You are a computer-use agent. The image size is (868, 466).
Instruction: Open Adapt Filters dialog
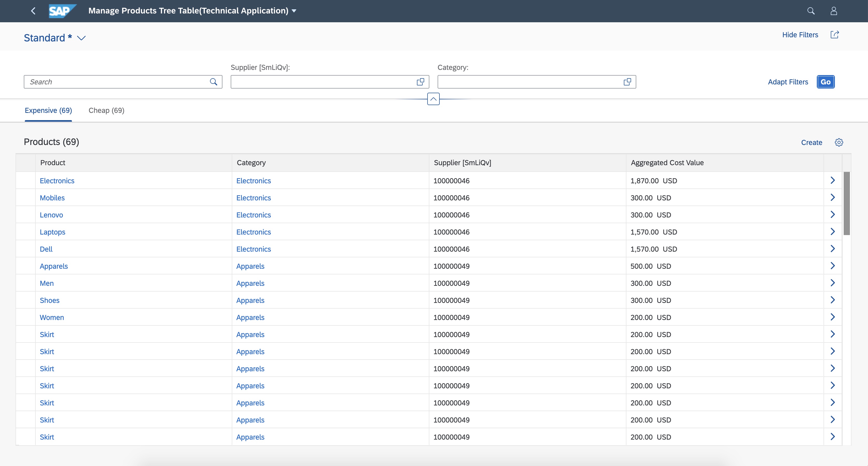pyautogui.click(x=788, y=82)
